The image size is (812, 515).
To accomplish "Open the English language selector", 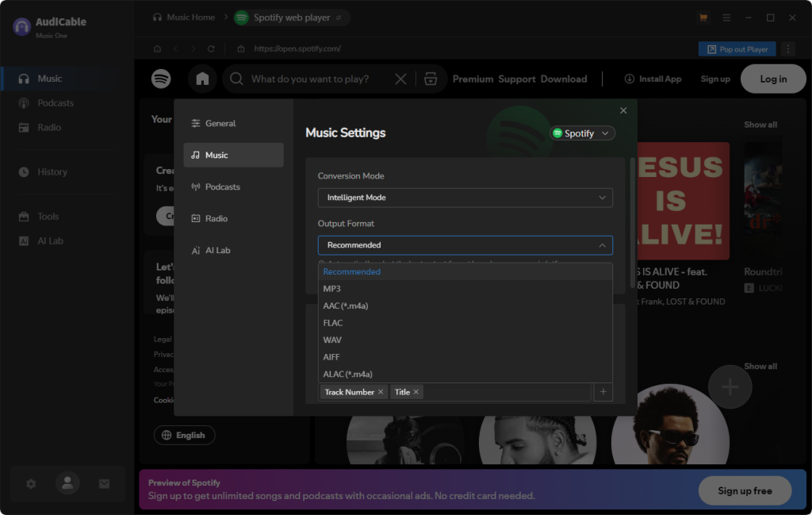I will coord(184,435).
